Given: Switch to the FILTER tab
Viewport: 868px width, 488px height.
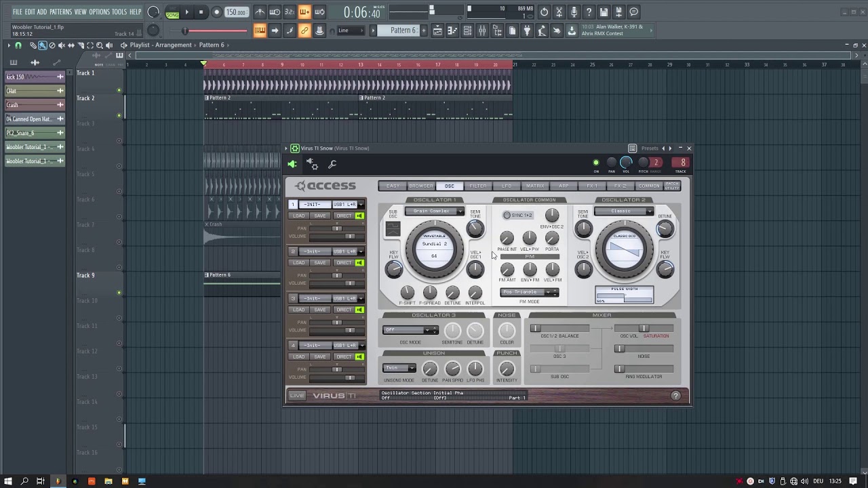Looking at the screenshot, I should click(x=478, y=186).
